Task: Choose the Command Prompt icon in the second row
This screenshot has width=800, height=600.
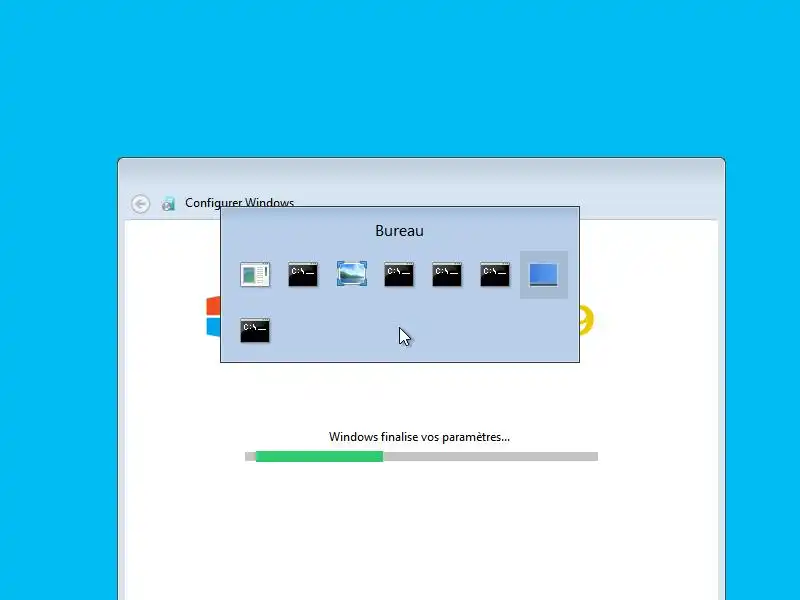Action: [255, 330]
